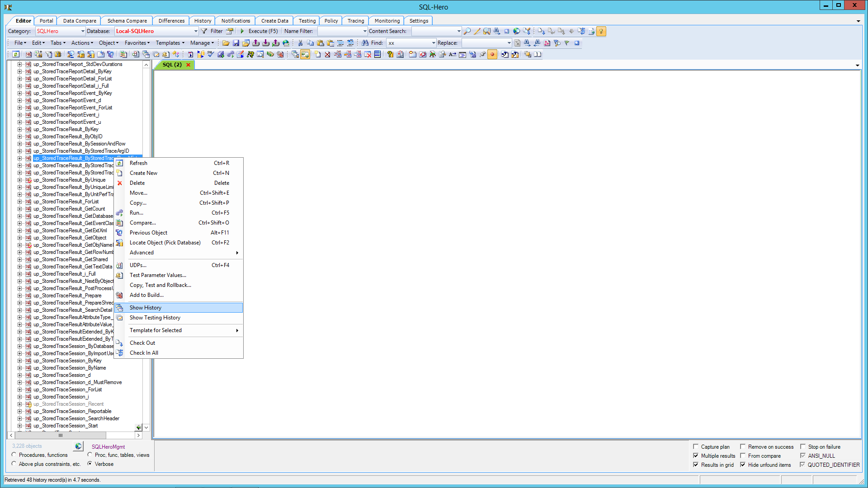Click the SQLHeroMgmt link
Screen dimensions: 868x488
(108, 446)
